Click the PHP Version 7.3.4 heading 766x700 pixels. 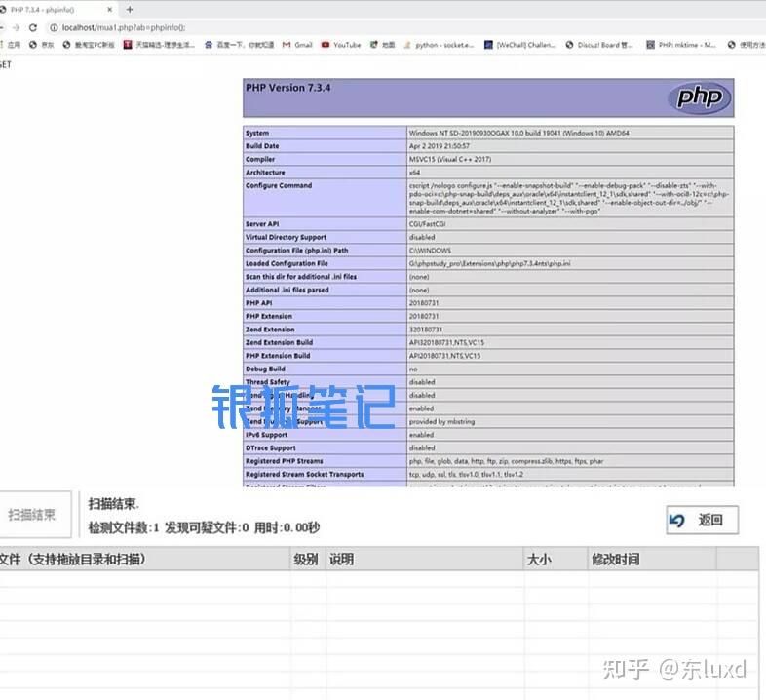pos(288,88)
